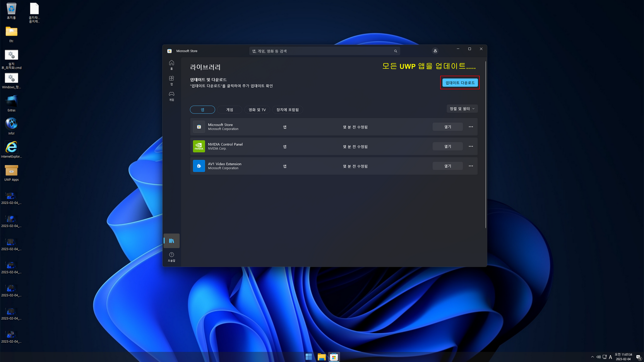Image resolution: width=644 pixels, height=362 pixels.
Task: Open more options for NVIDIA Control Panel
Action: (471, 146)
